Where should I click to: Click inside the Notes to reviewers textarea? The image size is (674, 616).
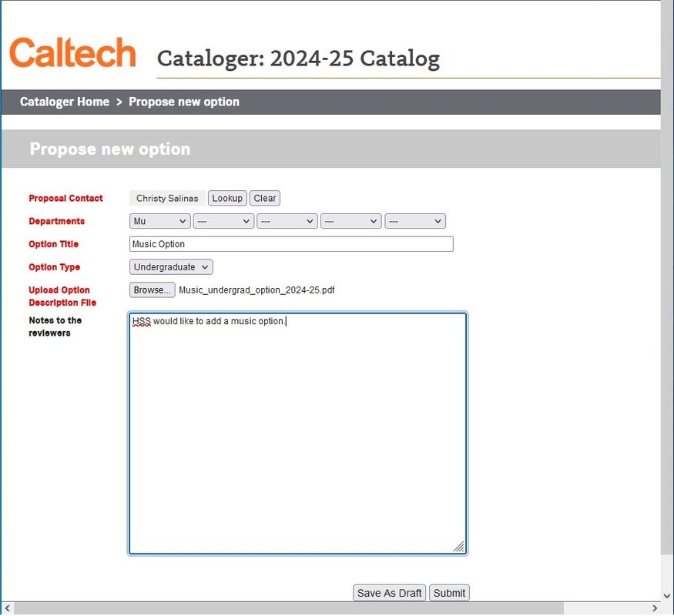pos(297,433)
